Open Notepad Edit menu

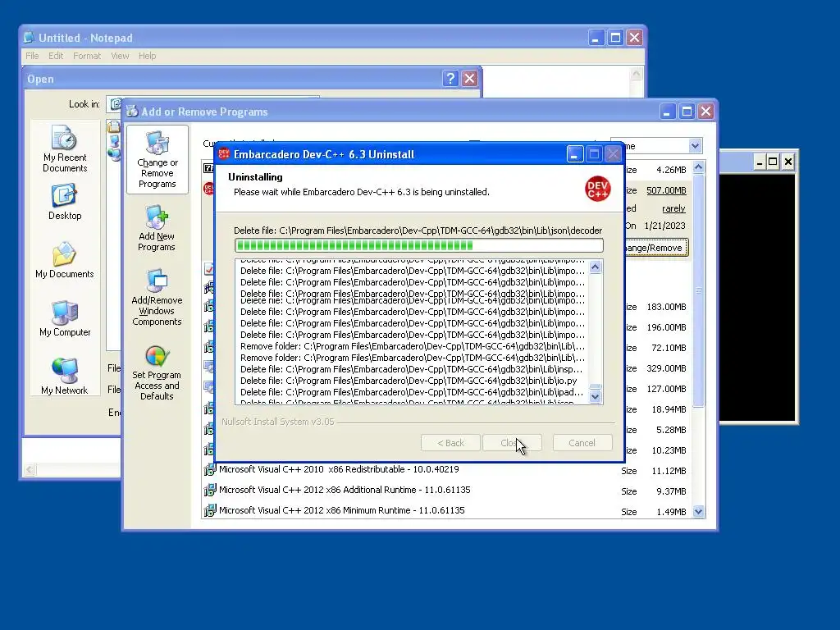[x=56, y=56]
